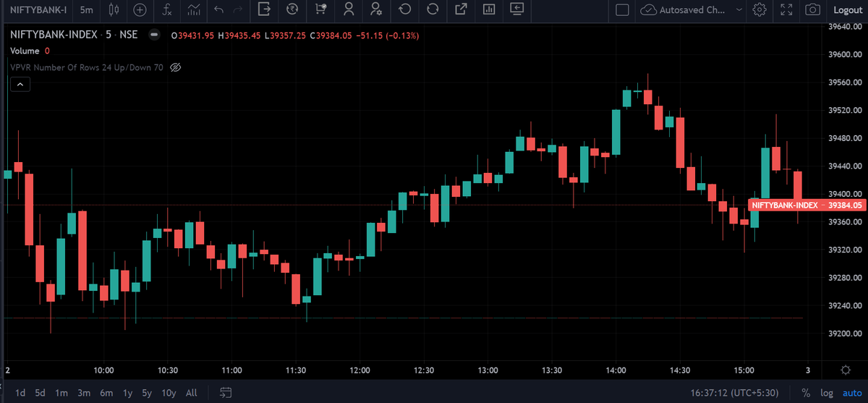Select the chart layout square icon
Viewport: 868px width, 403px height.
621,10
